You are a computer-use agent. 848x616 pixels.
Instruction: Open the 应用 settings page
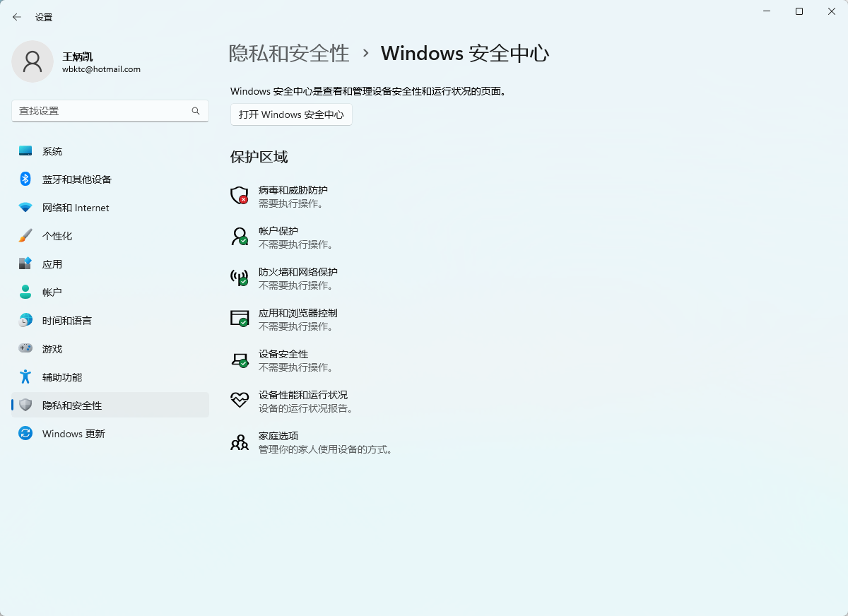point(110,264)
